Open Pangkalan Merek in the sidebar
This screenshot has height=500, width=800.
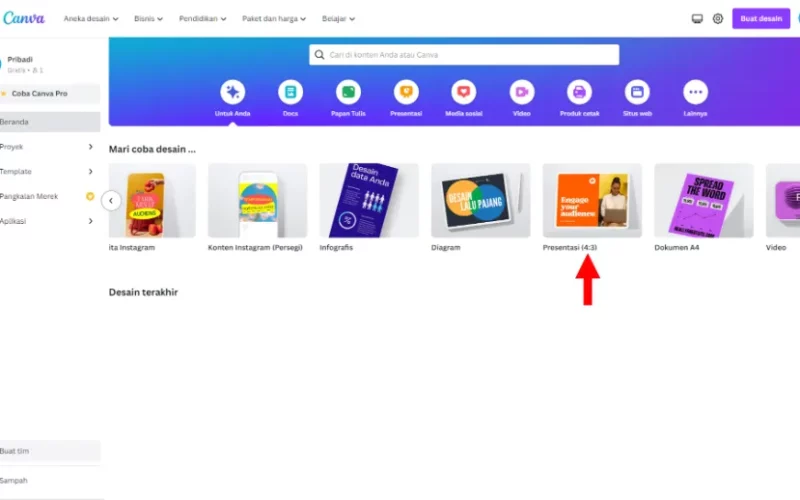pos(29,196)
